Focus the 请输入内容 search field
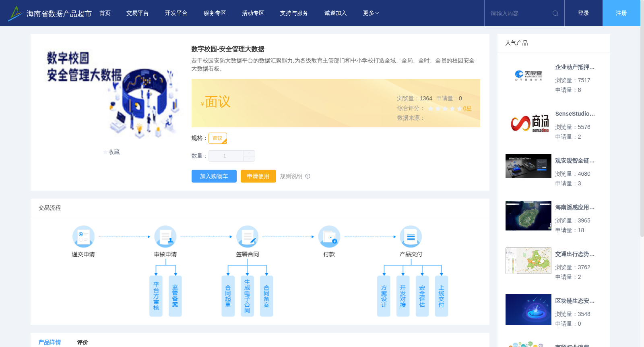644x347 pixels. [519, 13]
